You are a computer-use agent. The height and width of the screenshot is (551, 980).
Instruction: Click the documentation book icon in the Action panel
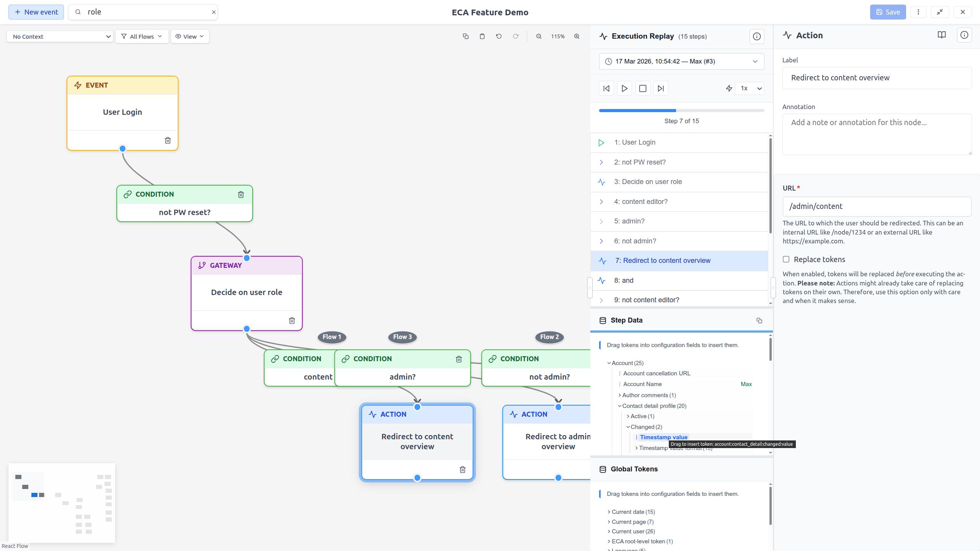coord(941,35)
